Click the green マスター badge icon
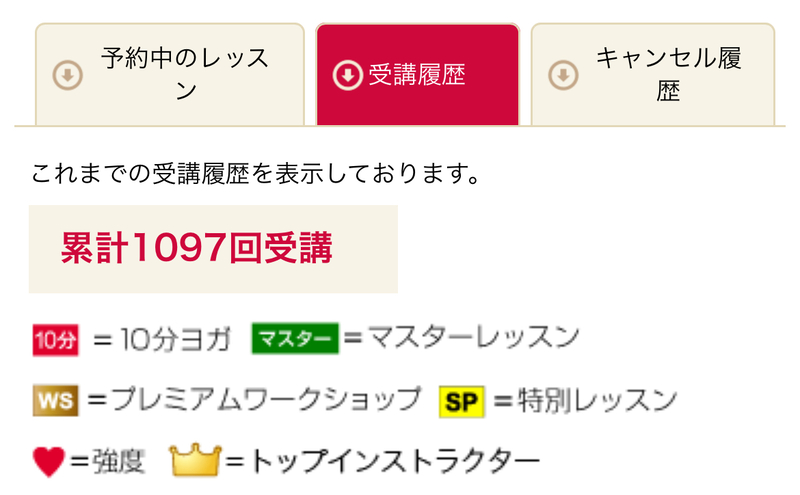This screenshot has height=495, width=800. coord(295,340)
